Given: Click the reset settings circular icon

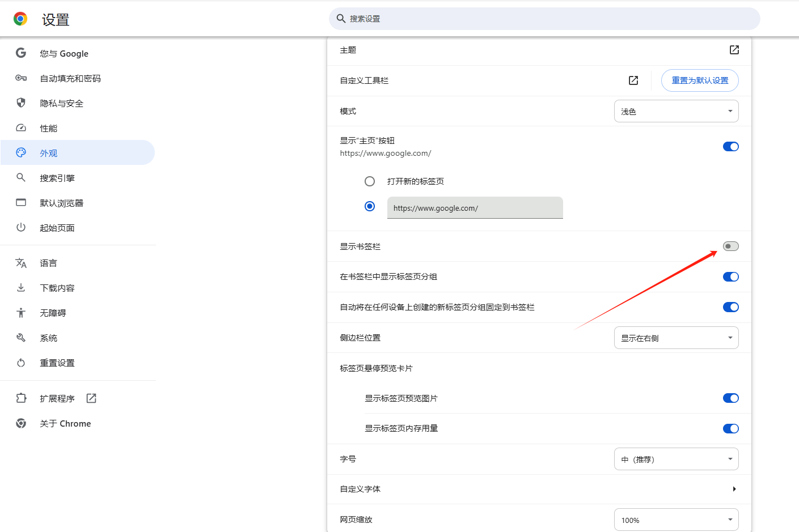Looking at the screenshot, I should (x=21, y=363).
